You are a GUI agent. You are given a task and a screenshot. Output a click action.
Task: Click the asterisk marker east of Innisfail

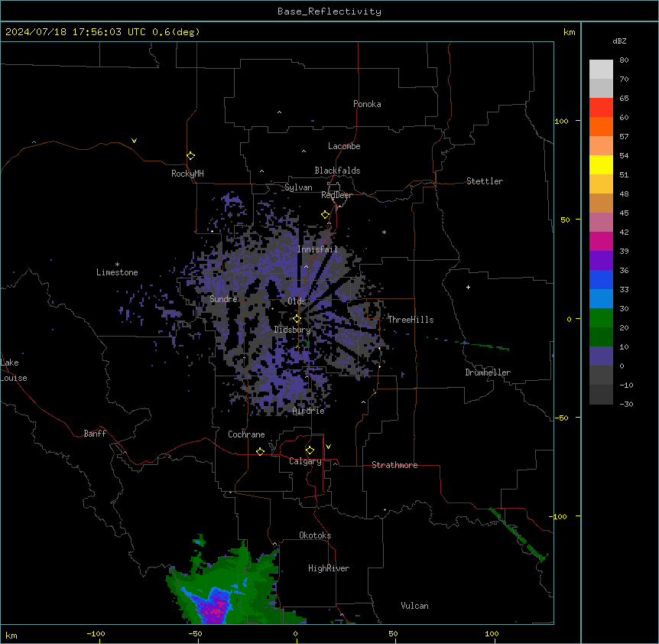(384, 232)
